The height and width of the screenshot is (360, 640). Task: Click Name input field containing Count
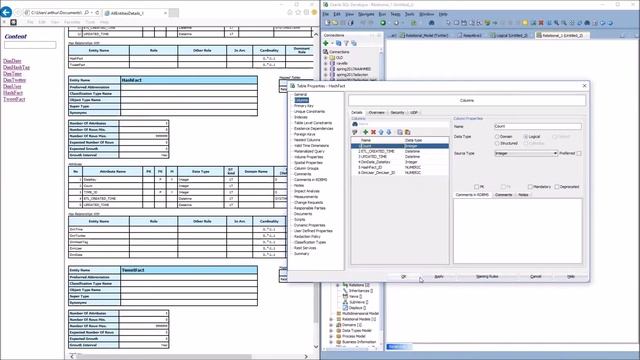(538, 127)
